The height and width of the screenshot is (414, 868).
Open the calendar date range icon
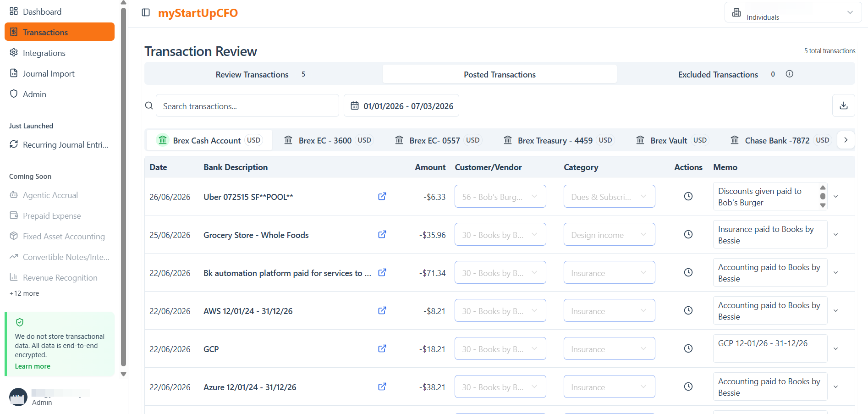click(x=355, y=106)
